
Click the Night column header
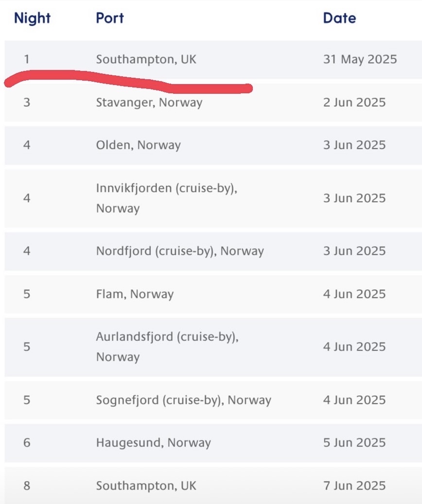click(32, 18)
